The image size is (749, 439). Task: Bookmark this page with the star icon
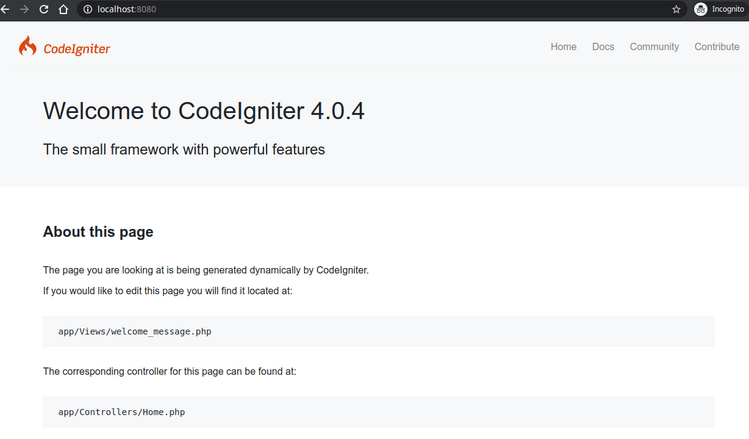click(x=676, y=9)
